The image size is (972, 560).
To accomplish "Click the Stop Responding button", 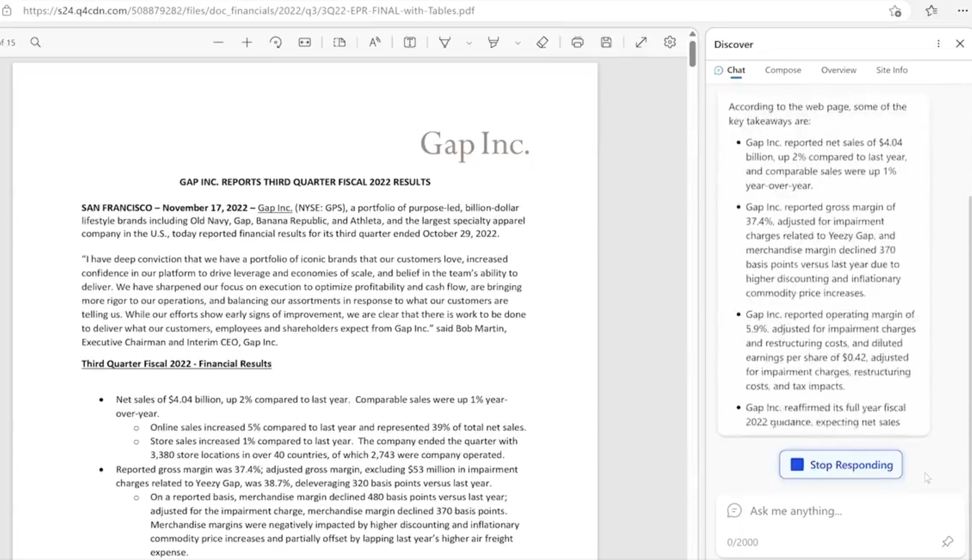I will pyautogui.click(x=841, y=465).
